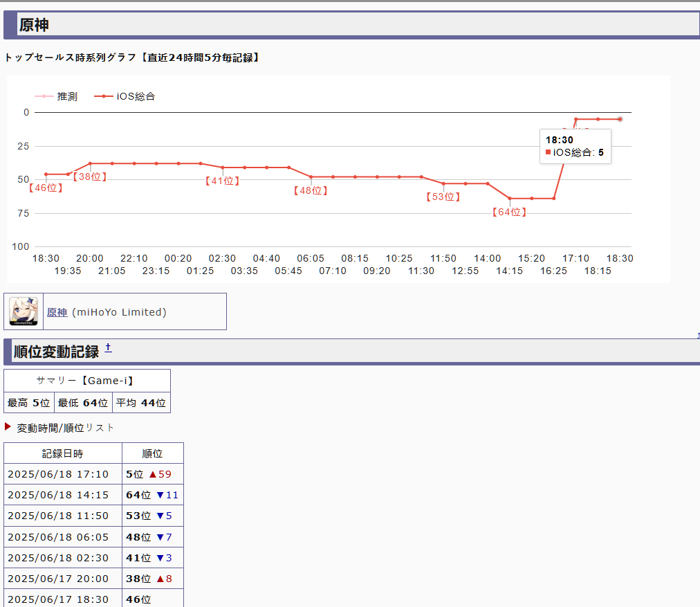
Task: Click the 20:00 x-axis label
Action: click(x=90, y=259)
